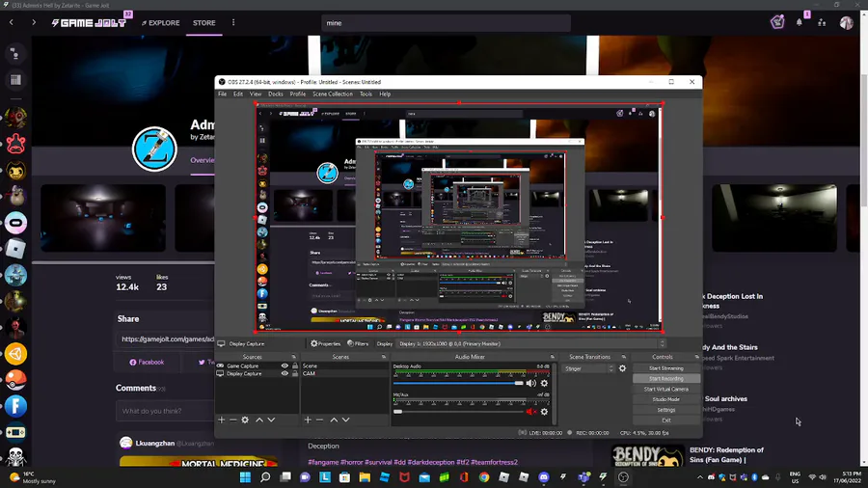This screenshot has height=488, width=868.
Task: Toggle visibility of Display Capture source
Action: [x=285, y=373]
